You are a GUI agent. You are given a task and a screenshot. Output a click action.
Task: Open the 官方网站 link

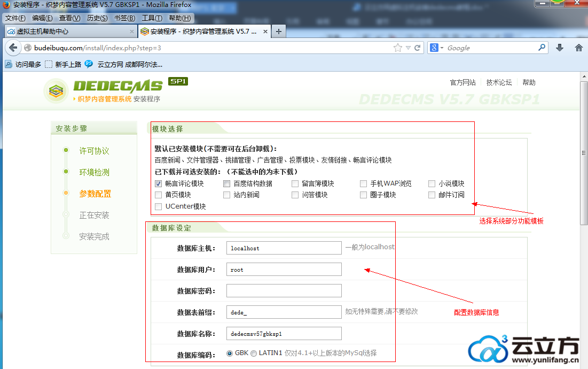[462, 82]
